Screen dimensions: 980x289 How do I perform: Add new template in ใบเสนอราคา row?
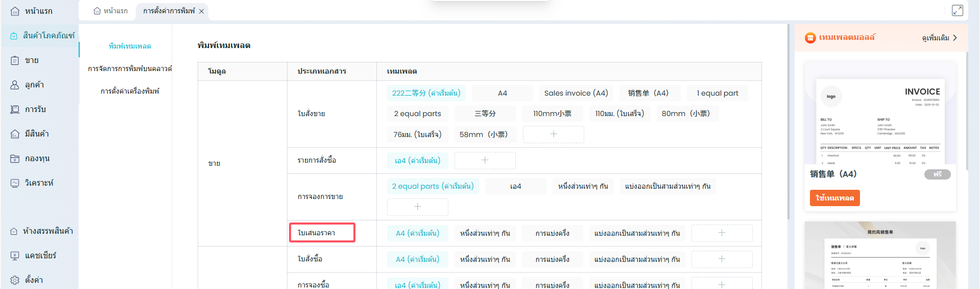click(x=721, y=233)
